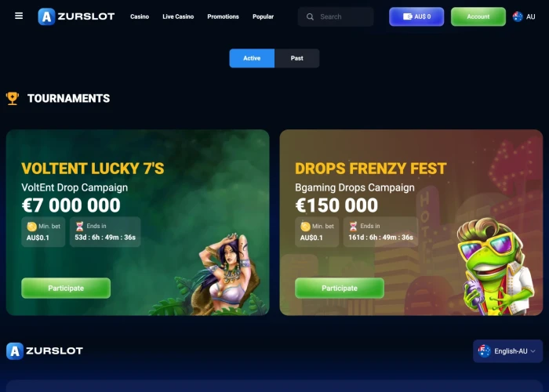Switch to Past tournaments
Image resolution: width=549 pixels, height=392 pixels.
(297, 58)
